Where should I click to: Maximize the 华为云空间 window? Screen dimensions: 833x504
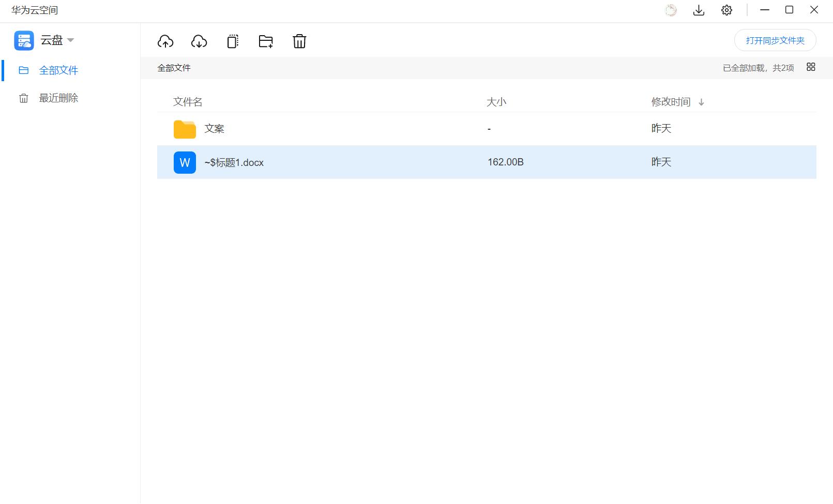click(790, 10)
